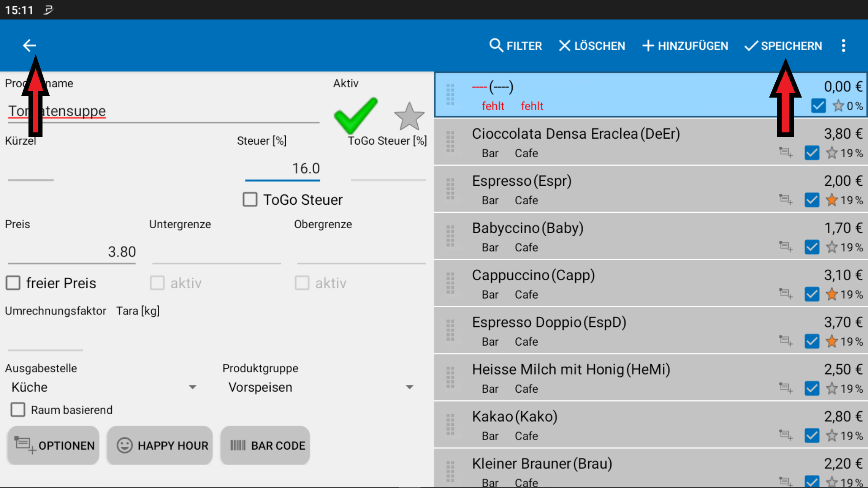Uncheck active checkbox on Babyccino row

pyautogui.click(x=812, y=247)
